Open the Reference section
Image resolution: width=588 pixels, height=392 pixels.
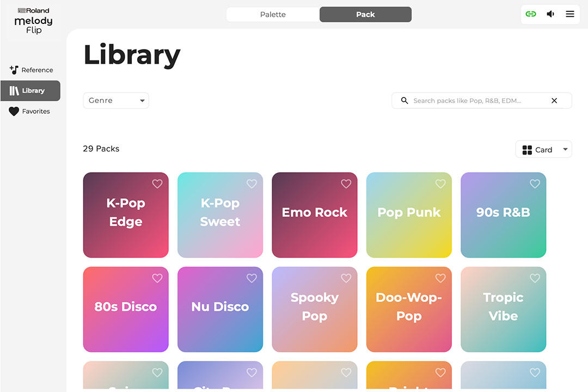pyautogui.click(x=30, y=70)
